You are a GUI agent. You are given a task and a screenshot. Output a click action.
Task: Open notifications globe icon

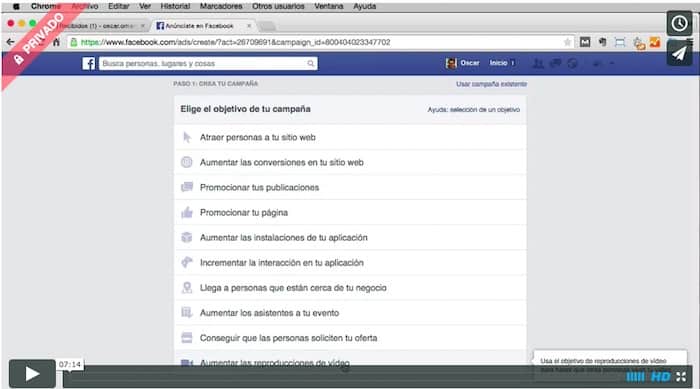(x=572, y=63)
